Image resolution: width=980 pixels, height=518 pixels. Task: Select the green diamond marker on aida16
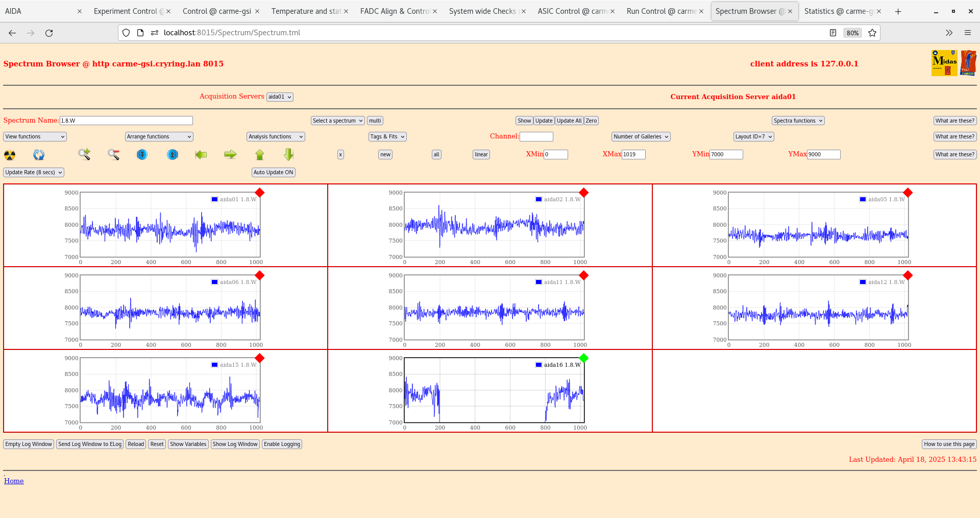[584, 358]
